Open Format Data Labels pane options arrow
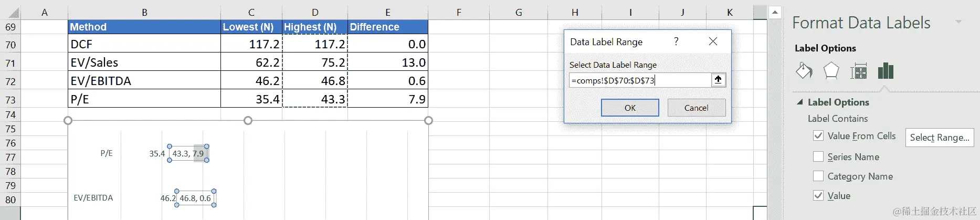 coord(958,22)
